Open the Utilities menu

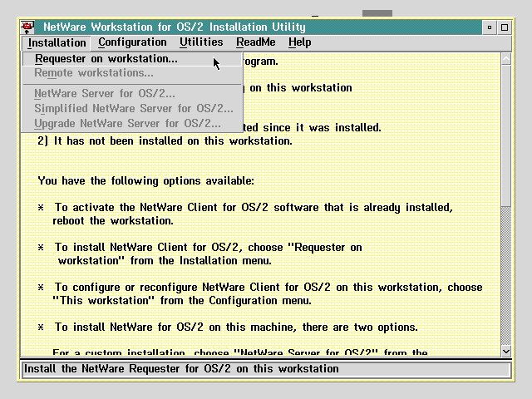coord(201,42)
